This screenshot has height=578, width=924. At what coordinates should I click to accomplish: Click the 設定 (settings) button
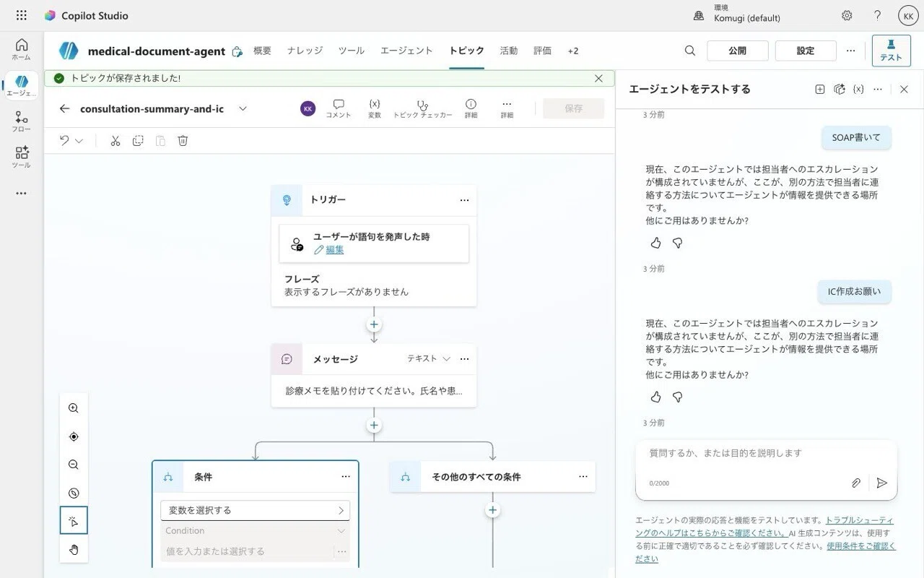coord(806,51)
